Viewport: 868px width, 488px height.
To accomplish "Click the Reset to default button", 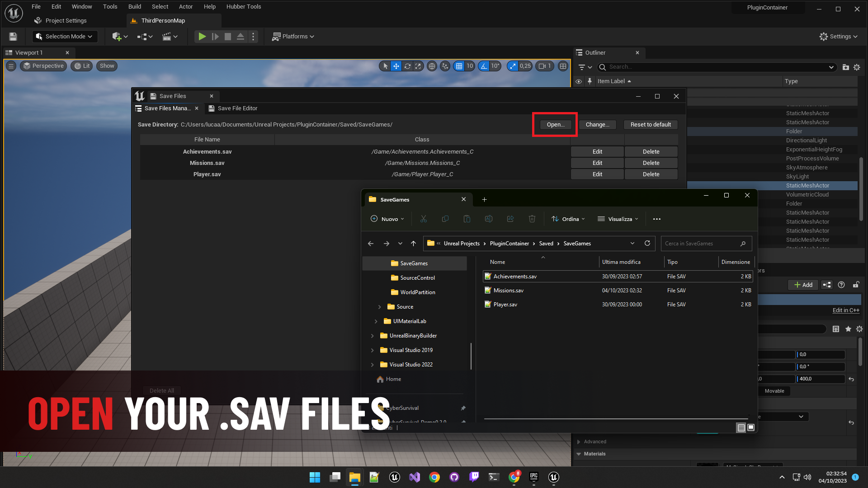I will pyautogui.click(x=651, y=125).
